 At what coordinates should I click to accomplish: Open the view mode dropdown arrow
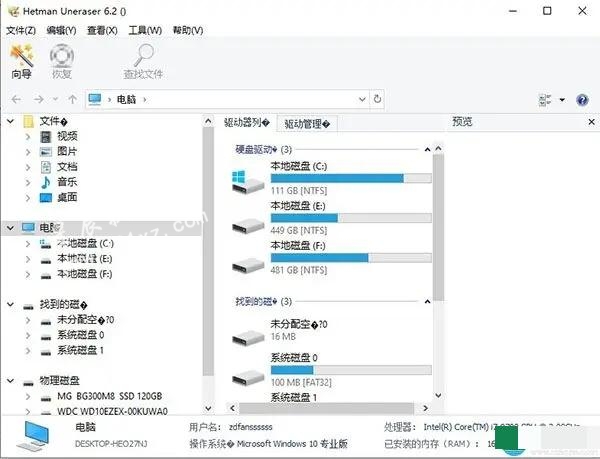562,100
